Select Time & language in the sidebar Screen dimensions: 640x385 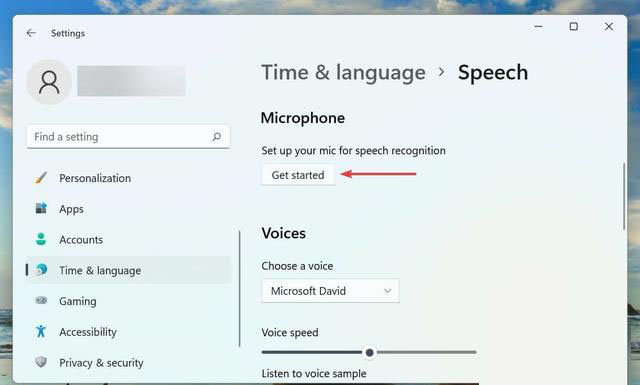(x=128, y=270)
